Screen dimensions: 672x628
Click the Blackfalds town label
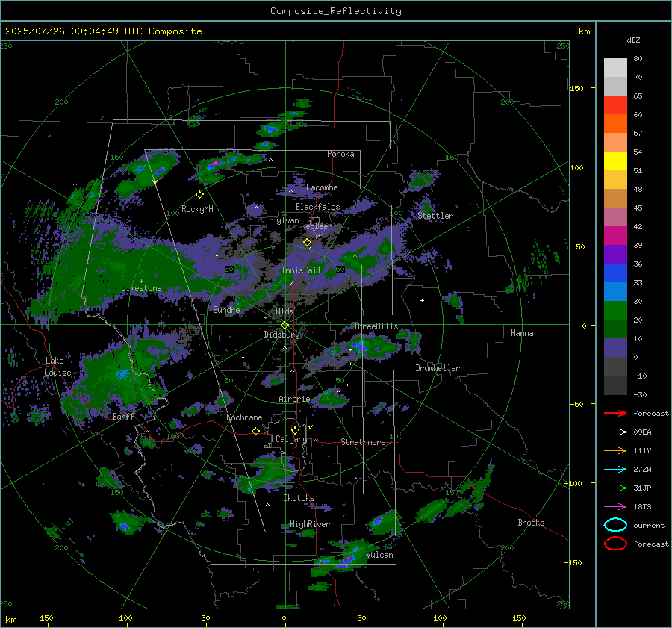pos(317,207)
